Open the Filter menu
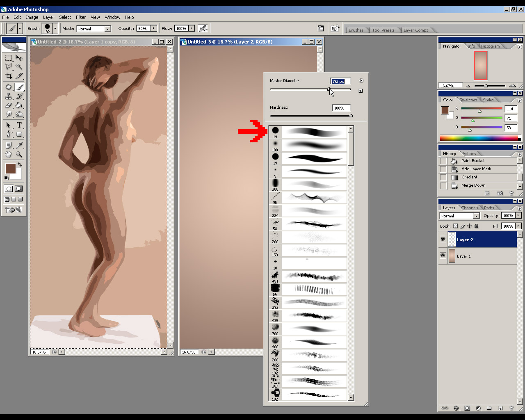The width and height of the screenshot is (525, 420). pyautogui.click(x=81, y=17)
